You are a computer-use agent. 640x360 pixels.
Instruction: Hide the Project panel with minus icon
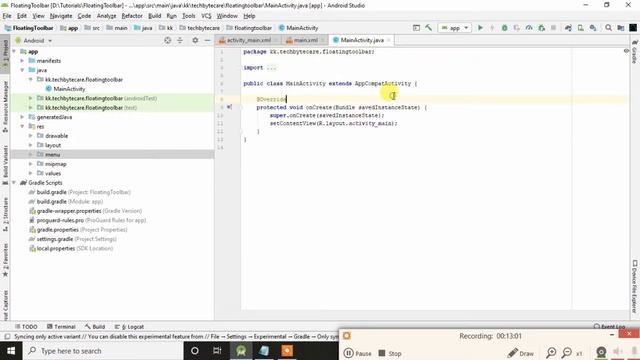click(x=207, y=40)
